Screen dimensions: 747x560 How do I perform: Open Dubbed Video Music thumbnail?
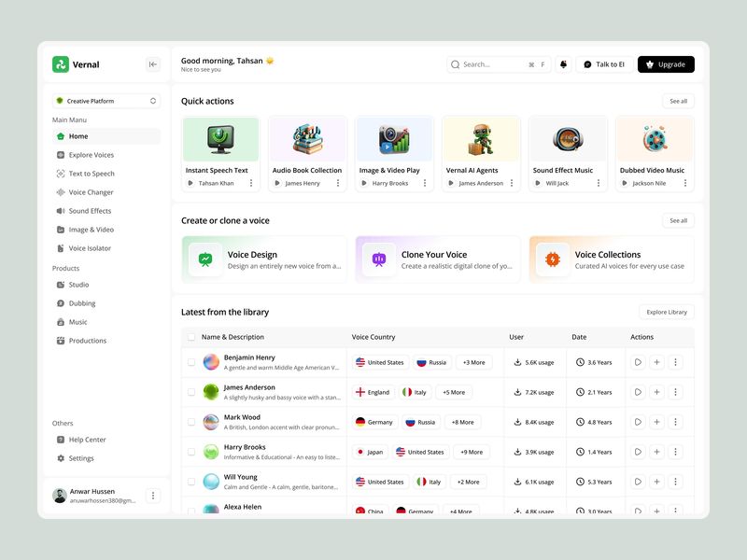tap(655, 139)
